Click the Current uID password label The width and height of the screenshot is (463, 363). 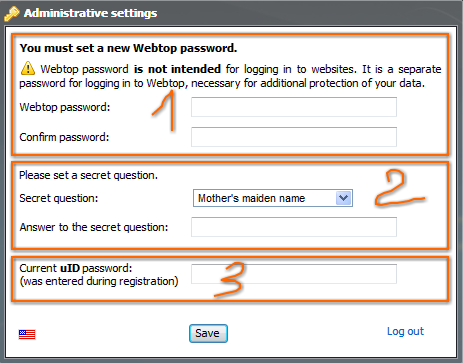(x=76, y=268)
